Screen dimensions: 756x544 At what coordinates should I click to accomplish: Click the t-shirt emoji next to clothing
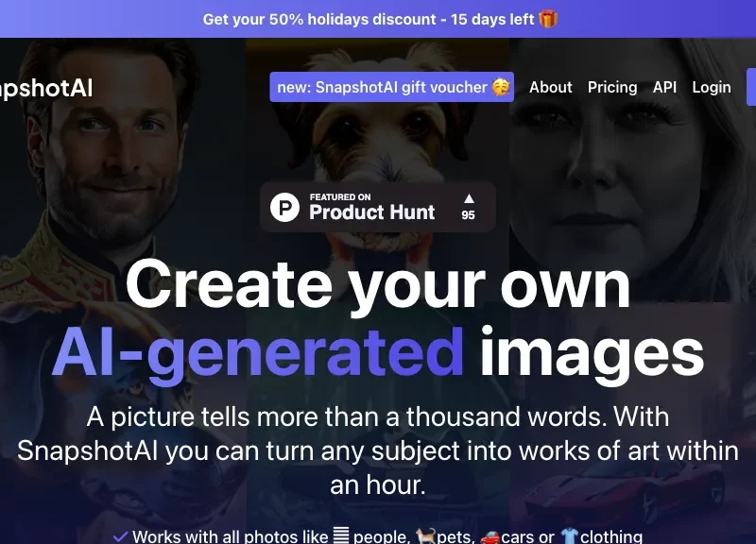[570, 535]
